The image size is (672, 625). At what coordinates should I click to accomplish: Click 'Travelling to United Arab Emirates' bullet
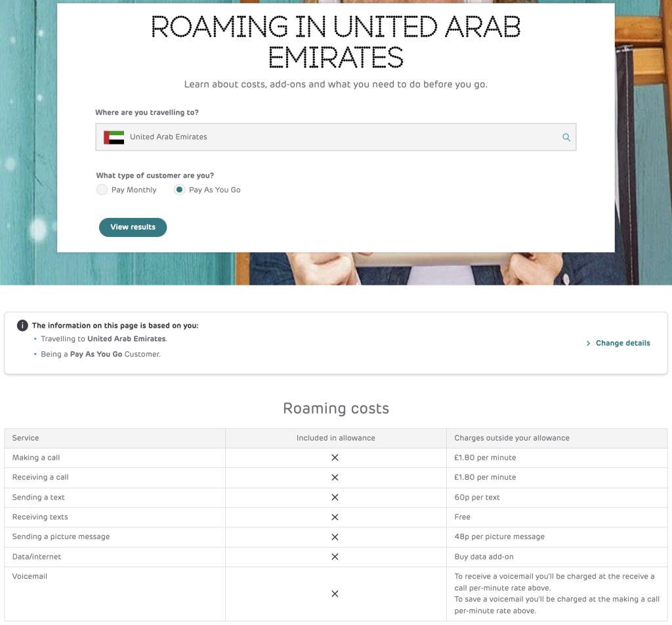point(104,339)
